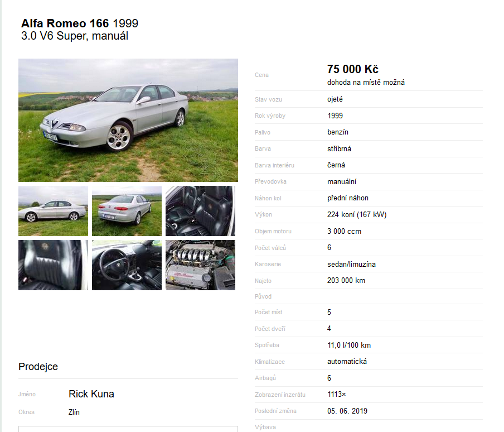The width and height of the screenshot is (504, 432).
Task: Click the seller name Rick Kuna
Action: (91, 393)
